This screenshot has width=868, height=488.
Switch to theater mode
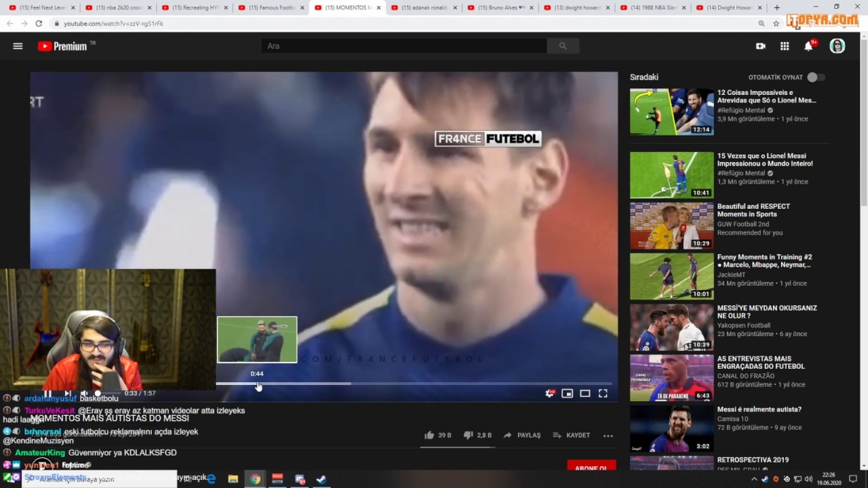pos(585,393)
